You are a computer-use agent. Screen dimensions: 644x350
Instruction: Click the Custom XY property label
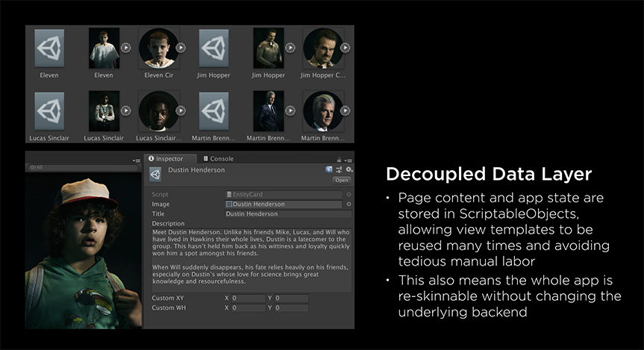(168, 298)
